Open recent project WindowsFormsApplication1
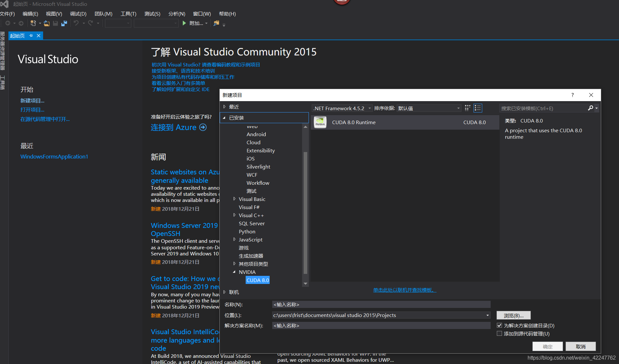619x364 pixels. click(54, 157)
